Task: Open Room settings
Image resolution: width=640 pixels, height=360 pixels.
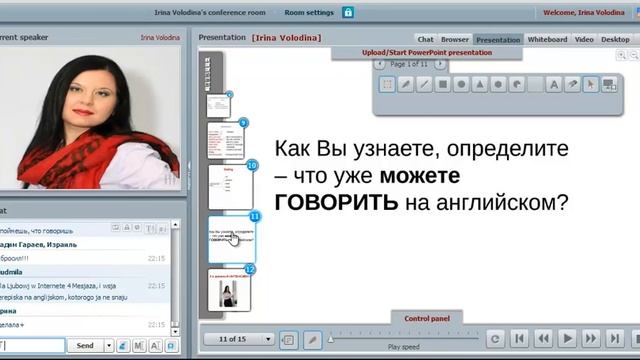Action: [x=309, y=13]
